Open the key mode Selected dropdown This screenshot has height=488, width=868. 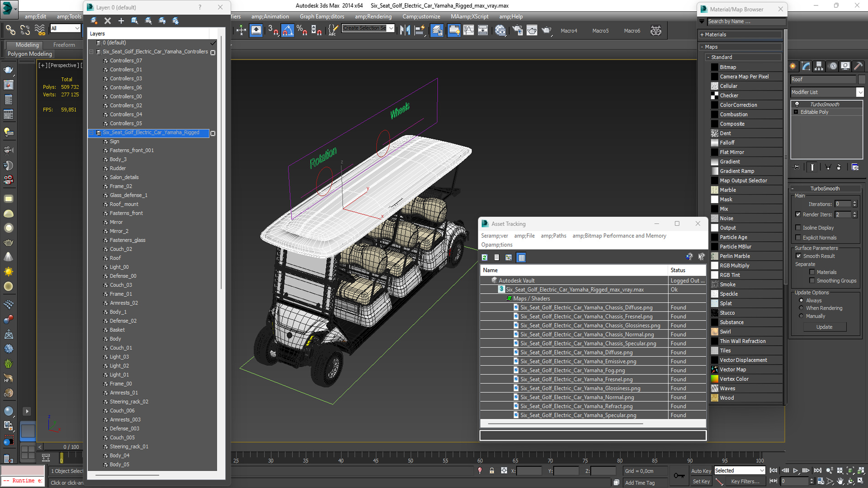[x=761, y=471]
